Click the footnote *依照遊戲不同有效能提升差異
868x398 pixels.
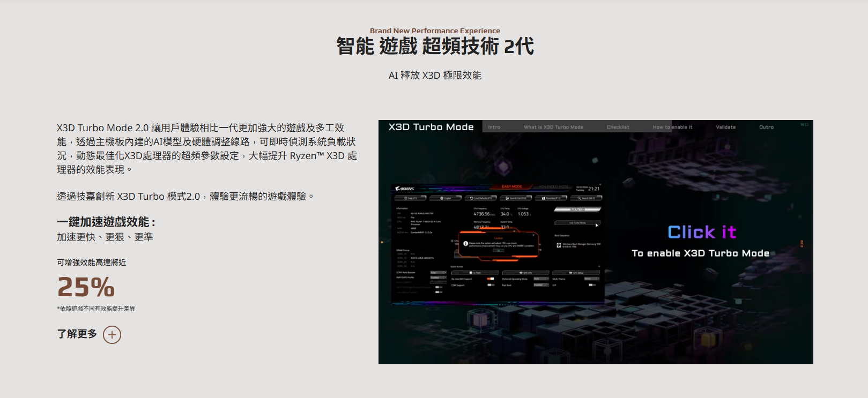click(x=96, y=309)
